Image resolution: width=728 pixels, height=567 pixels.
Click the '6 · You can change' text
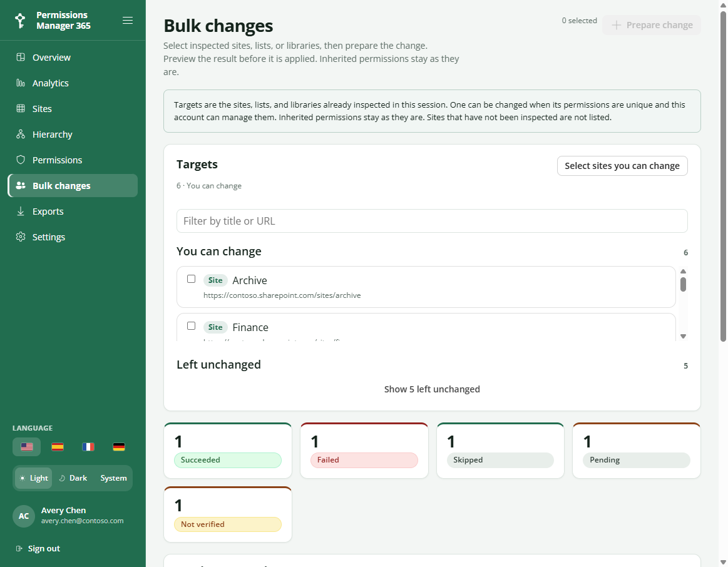coord(209,186)
